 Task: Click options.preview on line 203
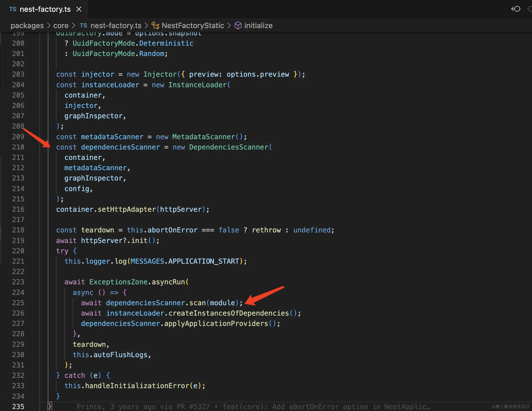258,74
